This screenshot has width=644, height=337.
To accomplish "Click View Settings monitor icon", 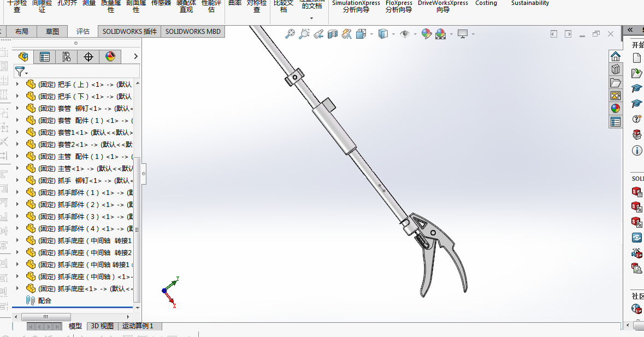I will [x=463, y=34].
